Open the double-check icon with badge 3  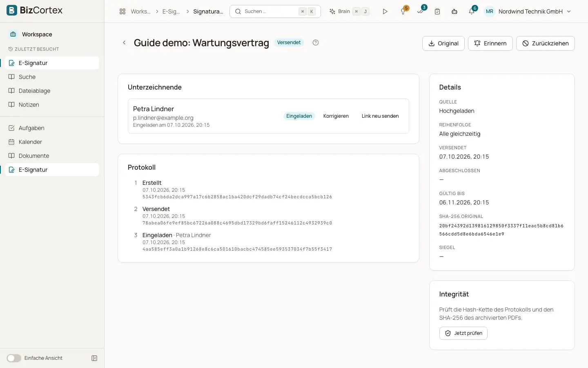[x=420, y=11]
